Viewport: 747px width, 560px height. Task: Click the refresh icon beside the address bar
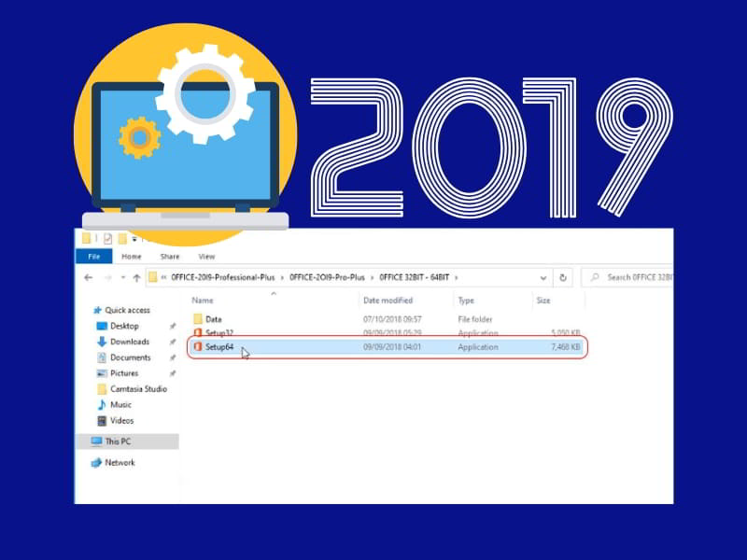click(x=563, y=277)
